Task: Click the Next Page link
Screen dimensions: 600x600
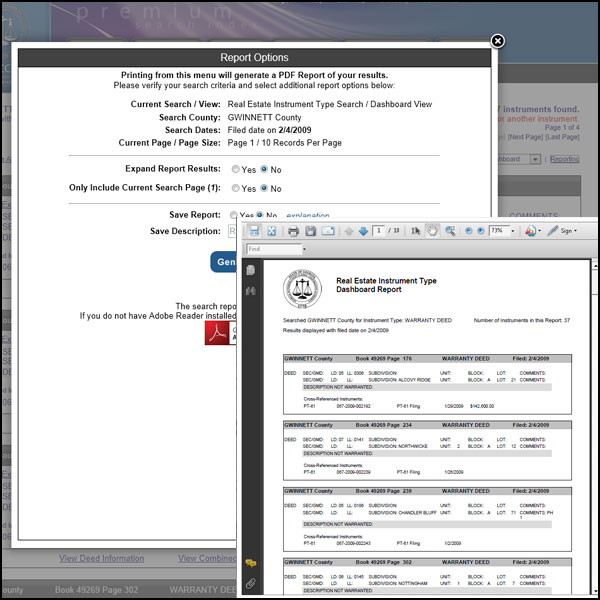Action: (x=527, y=136)
